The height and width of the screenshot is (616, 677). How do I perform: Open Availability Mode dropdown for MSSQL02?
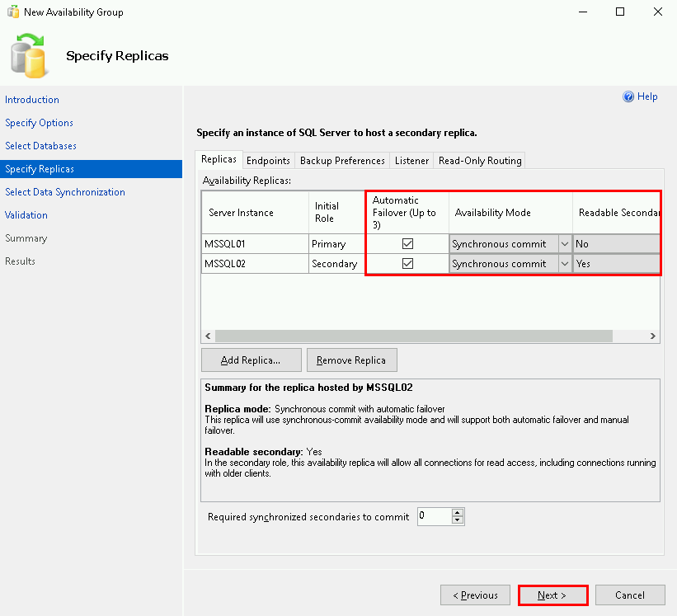coord(564,264)
